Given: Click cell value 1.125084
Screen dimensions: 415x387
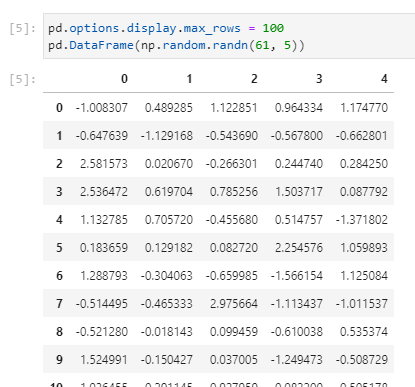Looking at the screenshot, I should (x=364, y=276).
